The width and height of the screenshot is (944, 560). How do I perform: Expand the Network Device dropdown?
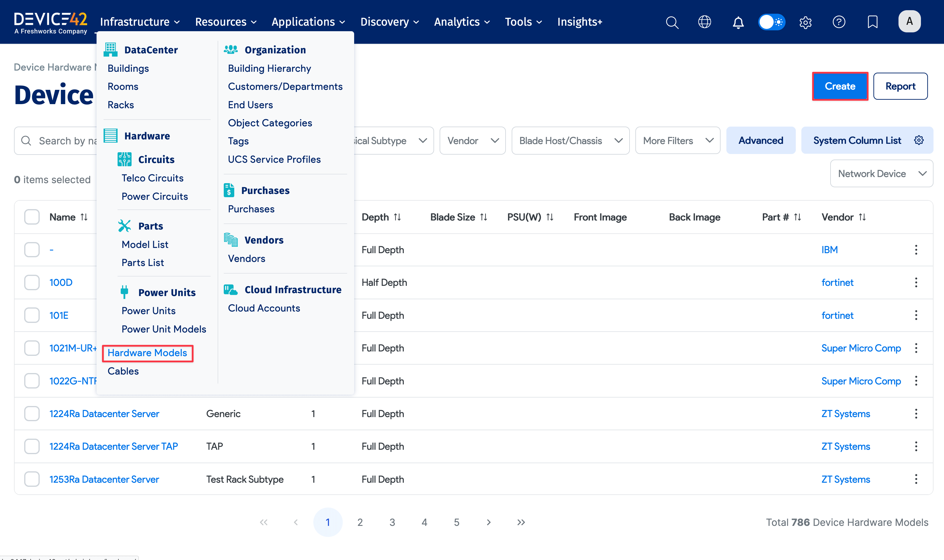click(x=881, y=174)
